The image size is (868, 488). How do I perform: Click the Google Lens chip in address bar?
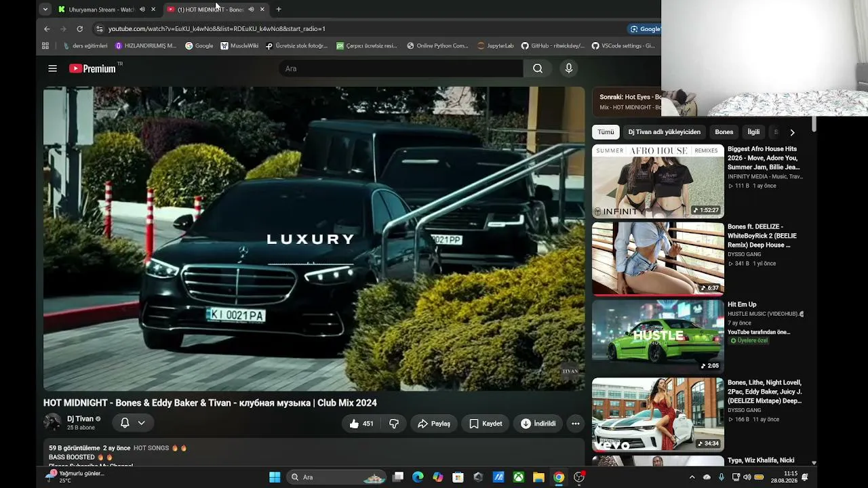(644, 28)
